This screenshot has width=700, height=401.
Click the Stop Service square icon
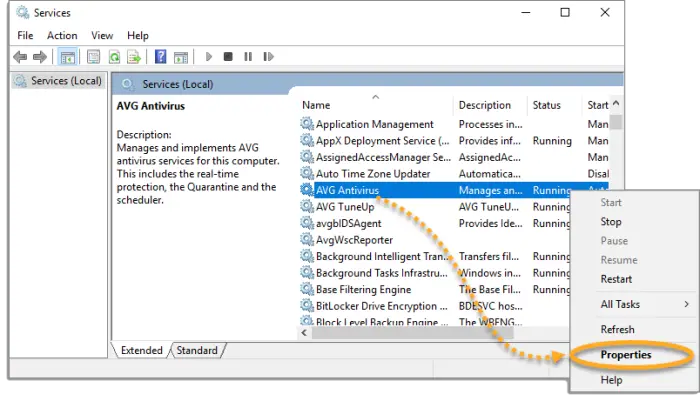228,57
